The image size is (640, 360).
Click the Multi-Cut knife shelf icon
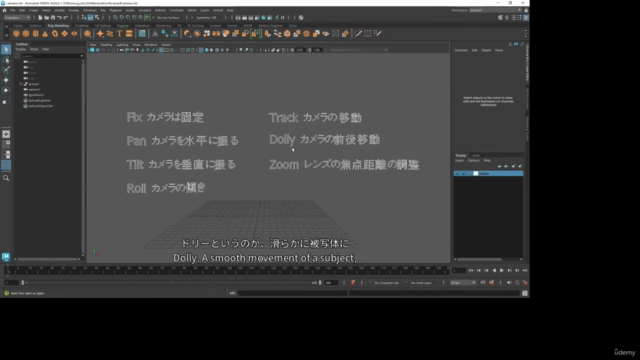[358, 33]
